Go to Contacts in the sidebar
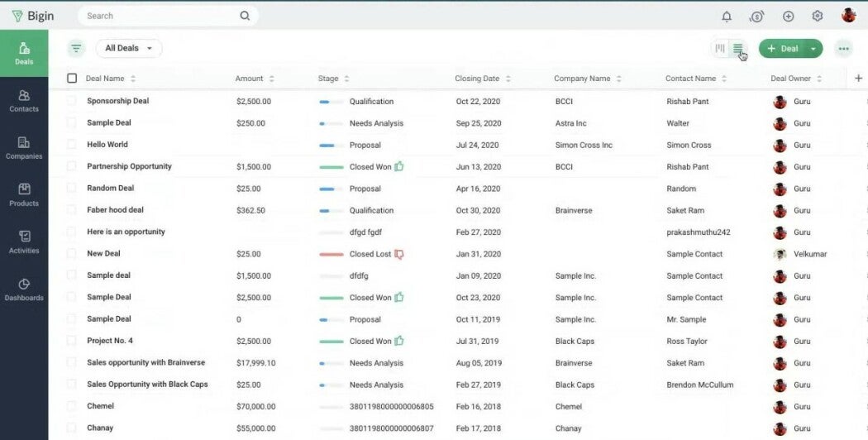This screenshot has height=440, width=868. (x=24, y=101)
